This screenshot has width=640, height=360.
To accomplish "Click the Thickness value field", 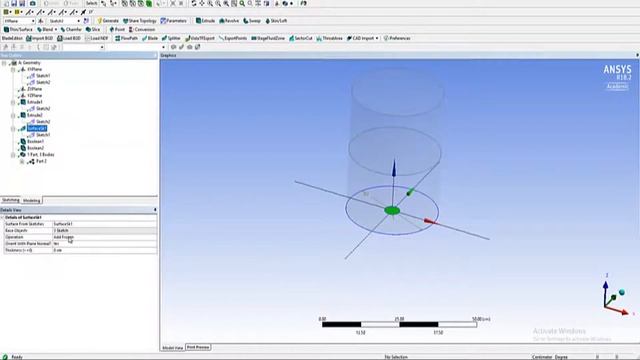I will 104,250.
